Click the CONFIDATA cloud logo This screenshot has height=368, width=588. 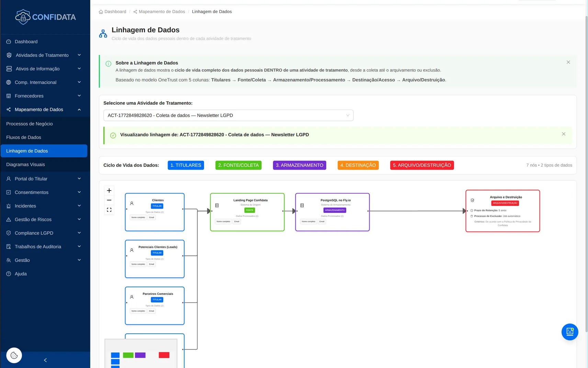click(x=23, y=17)
